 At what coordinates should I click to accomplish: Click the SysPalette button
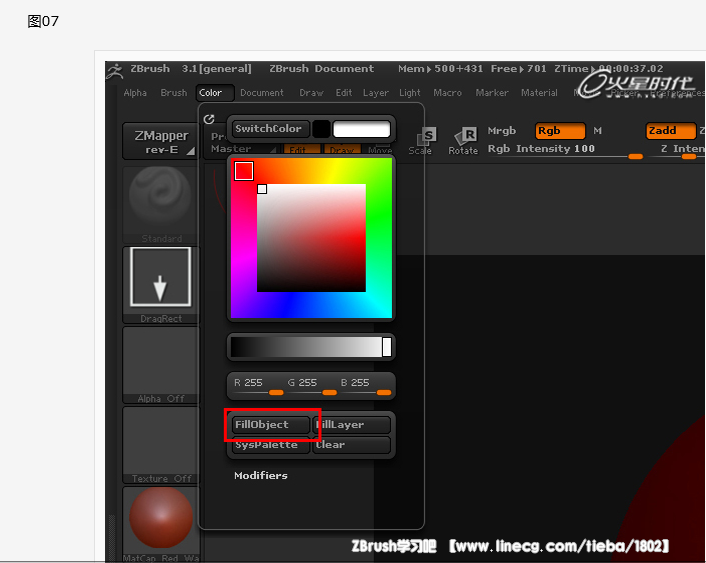click(271, 445)
